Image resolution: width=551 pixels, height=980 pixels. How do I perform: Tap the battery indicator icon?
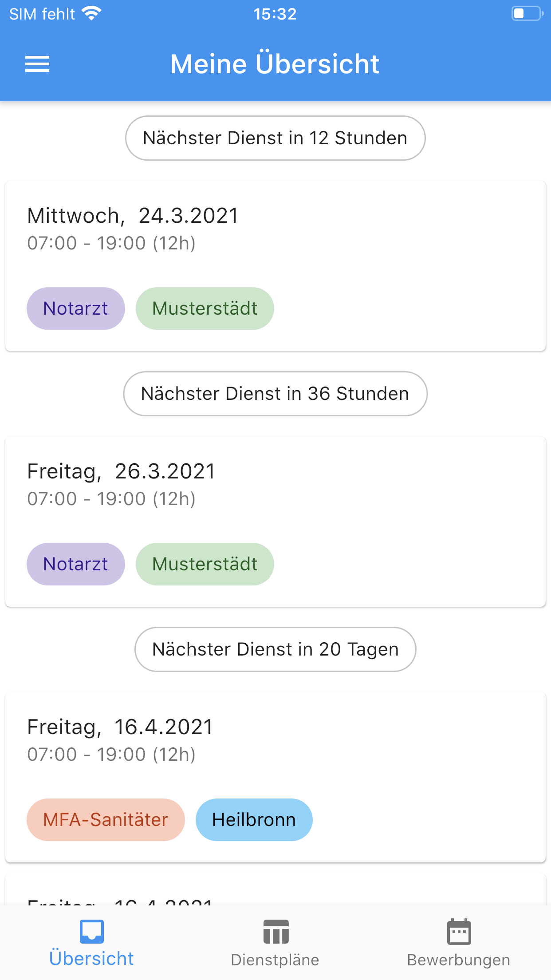(x=527, y=13)
